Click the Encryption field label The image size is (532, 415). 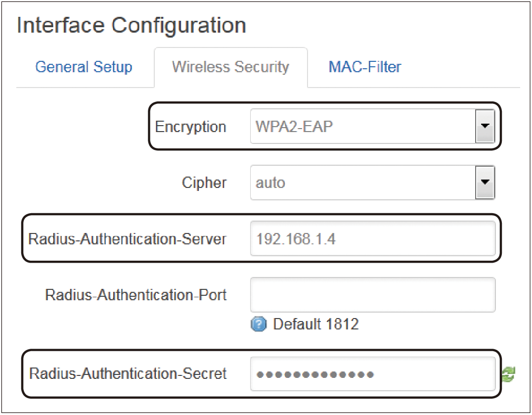(191, 127)
